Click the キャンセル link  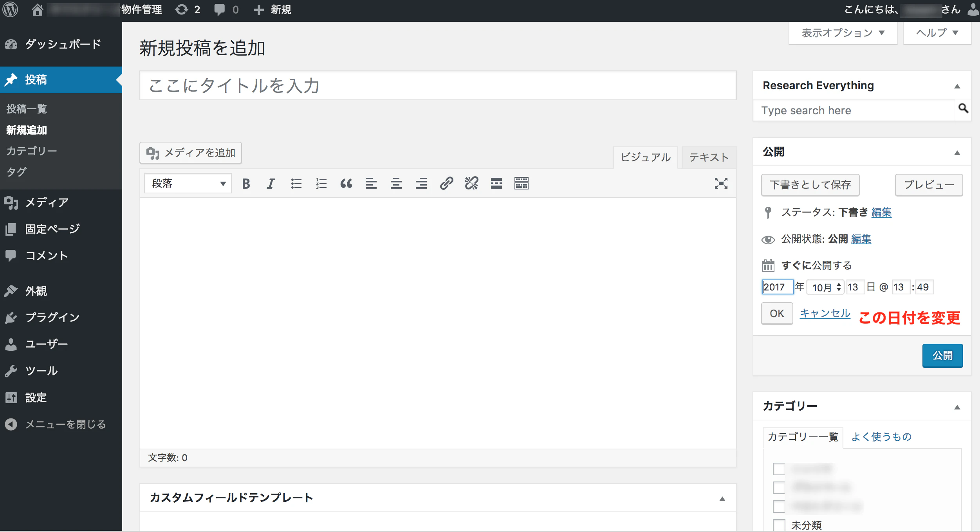tap(825, 313)
